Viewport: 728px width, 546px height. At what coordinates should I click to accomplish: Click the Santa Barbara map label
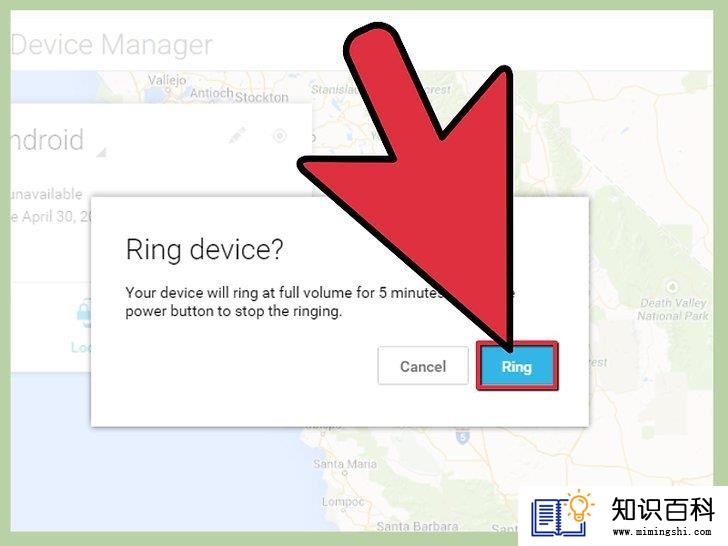click(417, 526)
